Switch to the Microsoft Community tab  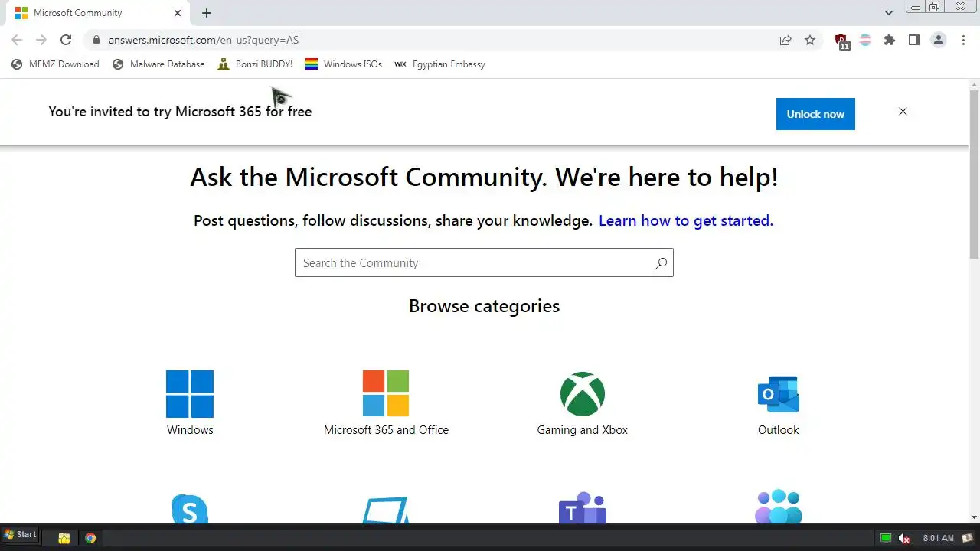[x=100, y=13]
